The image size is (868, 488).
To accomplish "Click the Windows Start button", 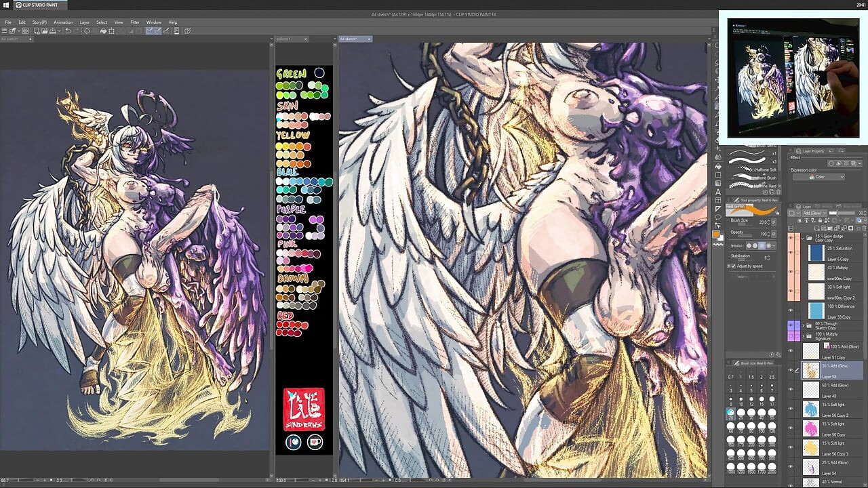I will (x=6, y=5).
